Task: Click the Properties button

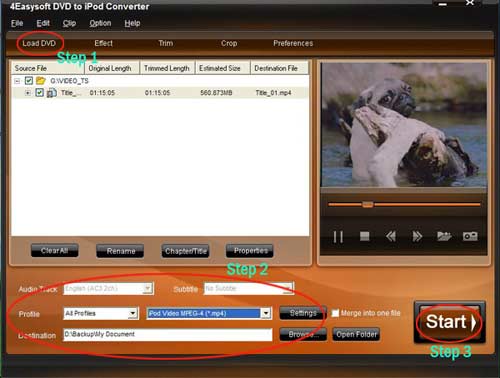Action: [250, 251]
